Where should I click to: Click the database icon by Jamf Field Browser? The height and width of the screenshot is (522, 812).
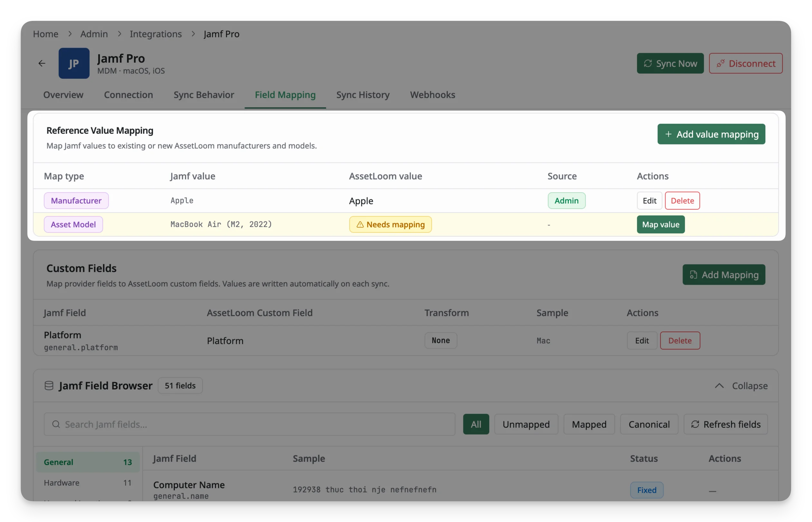(49, 385)
